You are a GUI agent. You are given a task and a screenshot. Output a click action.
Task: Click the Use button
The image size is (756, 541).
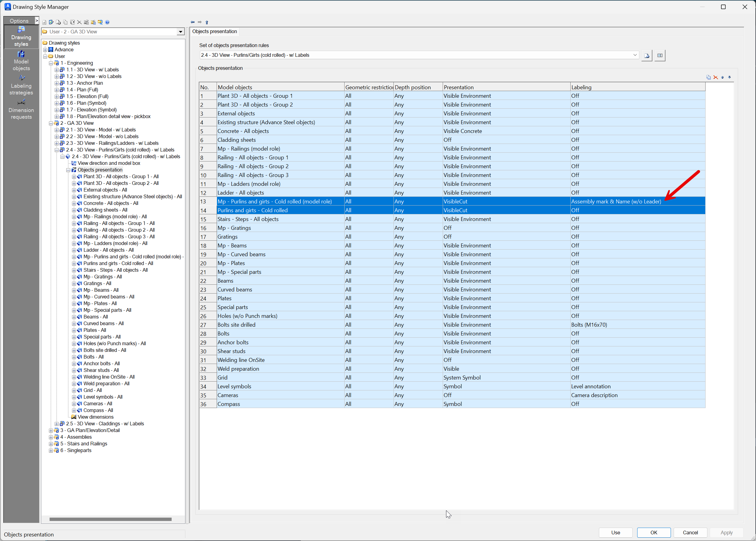615,532
